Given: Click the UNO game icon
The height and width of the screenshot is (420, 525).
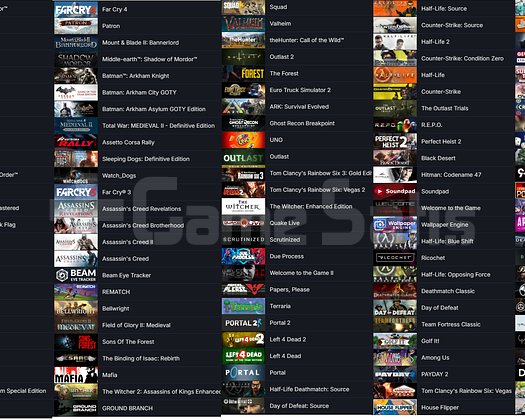Looking at the screenshot, I should tap(243, 140).
